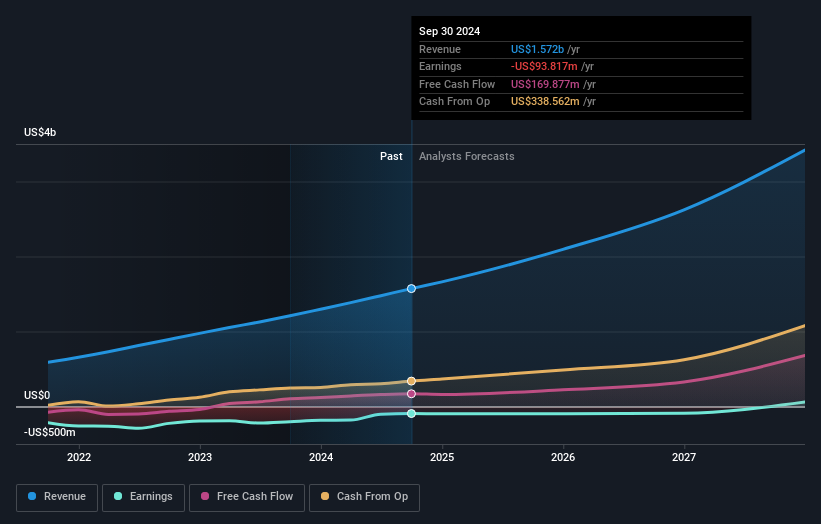The image size is (821, 524).
Task: Click the US$338.562m cash from op value
Action: pyautogui.click(x=545, y=102)
